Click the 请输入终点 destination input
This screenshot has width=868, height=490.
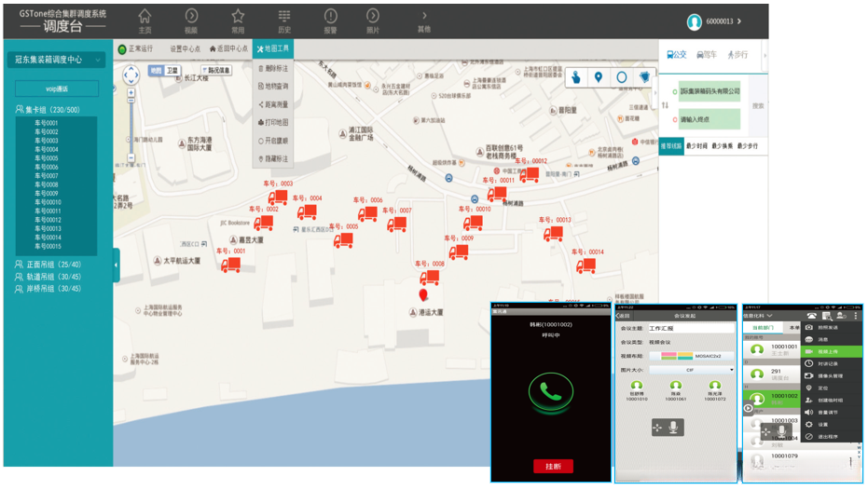[710, 119]
